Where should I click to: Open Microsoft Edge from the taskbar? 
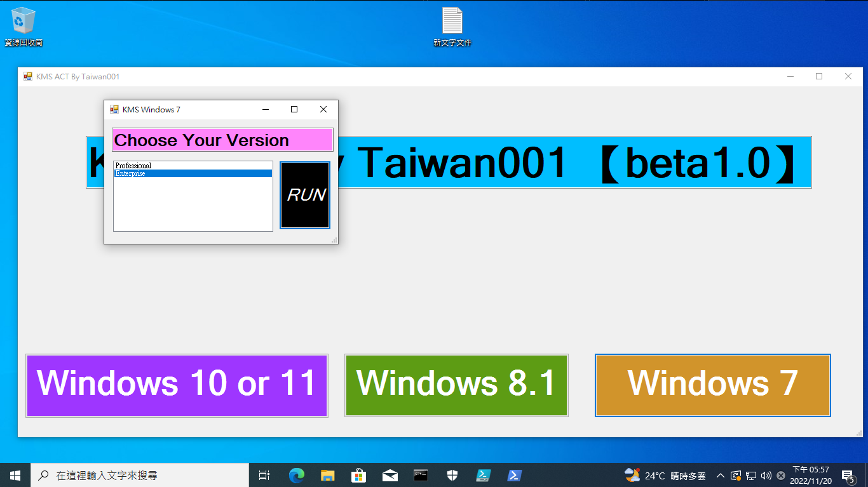point(295,475)
